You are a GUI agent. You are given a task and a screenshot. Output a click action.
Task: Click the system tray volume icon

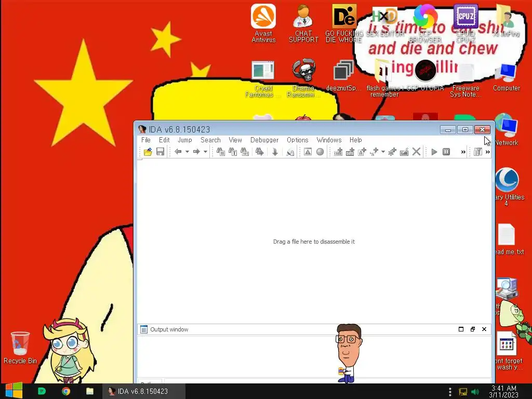coord(475,392)
